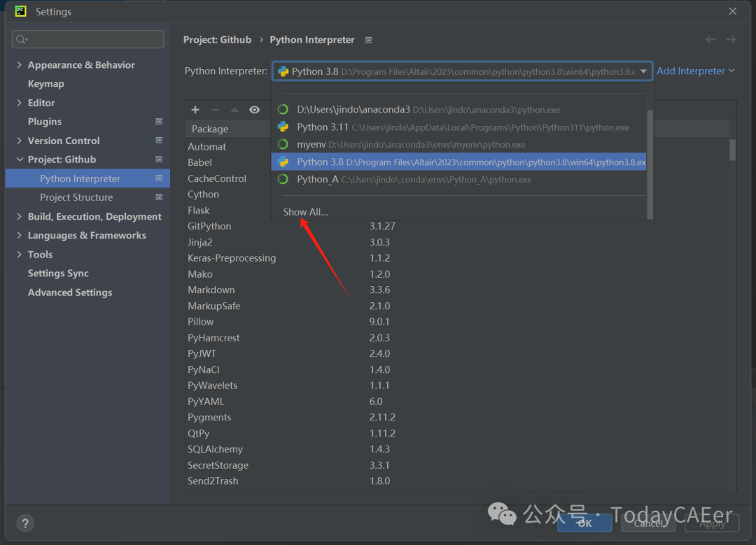
Task: Expand the Editor section
Action: (20, 103)
